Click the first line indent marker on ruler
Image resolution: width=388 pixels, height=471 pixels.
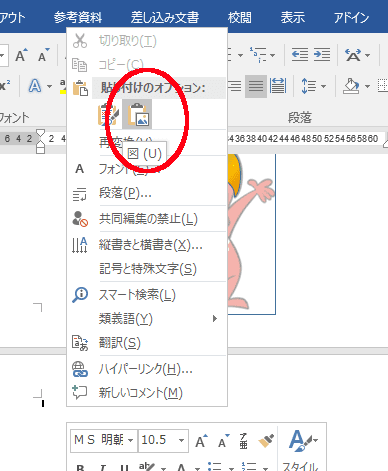[x=40, y=134]
